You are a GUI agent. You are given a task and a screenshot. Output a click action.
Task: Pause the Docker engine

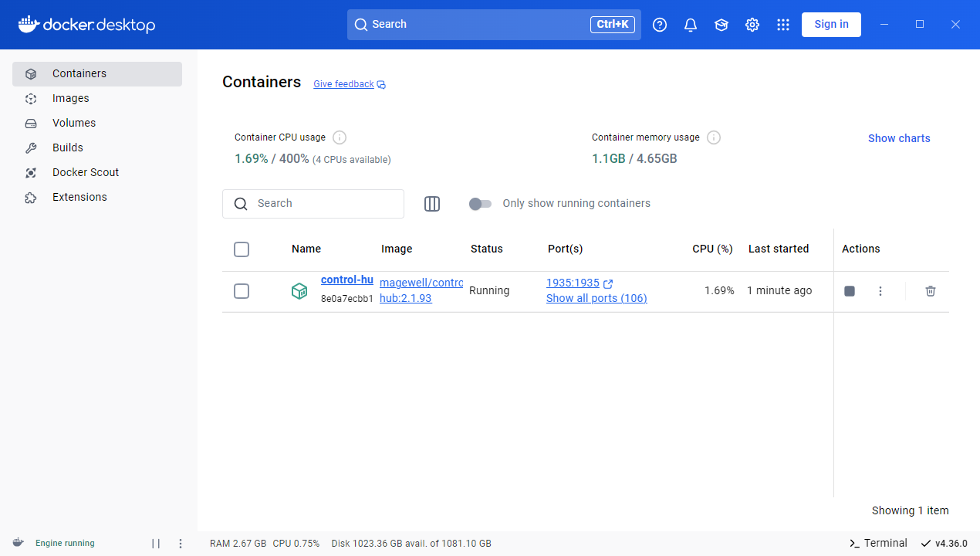tap(156, 544)
